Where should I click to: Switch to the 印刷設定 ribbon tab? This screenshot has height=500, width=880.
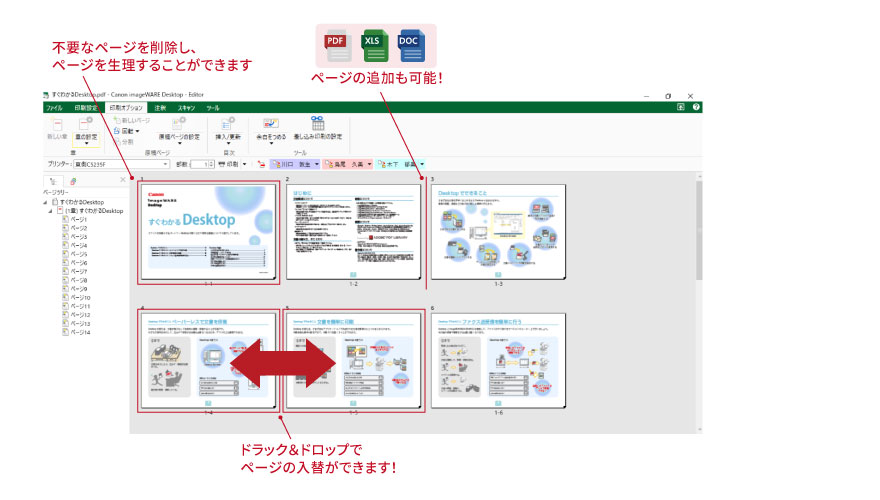click(85, 108)
